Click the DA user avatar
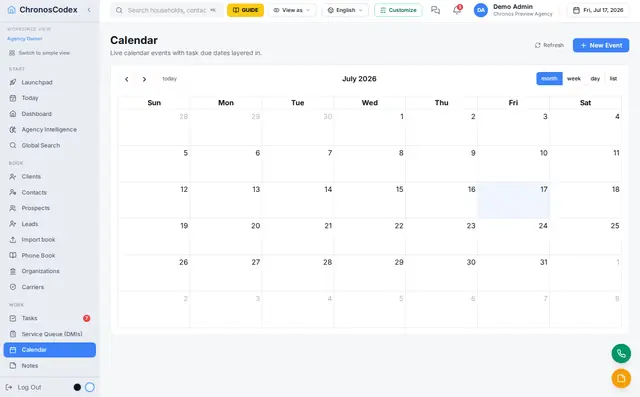The height and width of the screenshot is (397, 640). (x=480, y=10)
